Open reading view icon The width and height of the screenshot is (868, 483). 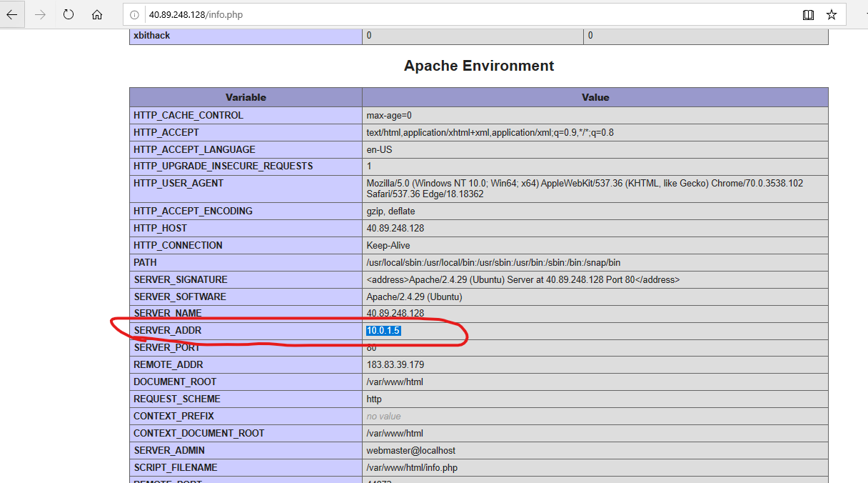coord(808,14)
